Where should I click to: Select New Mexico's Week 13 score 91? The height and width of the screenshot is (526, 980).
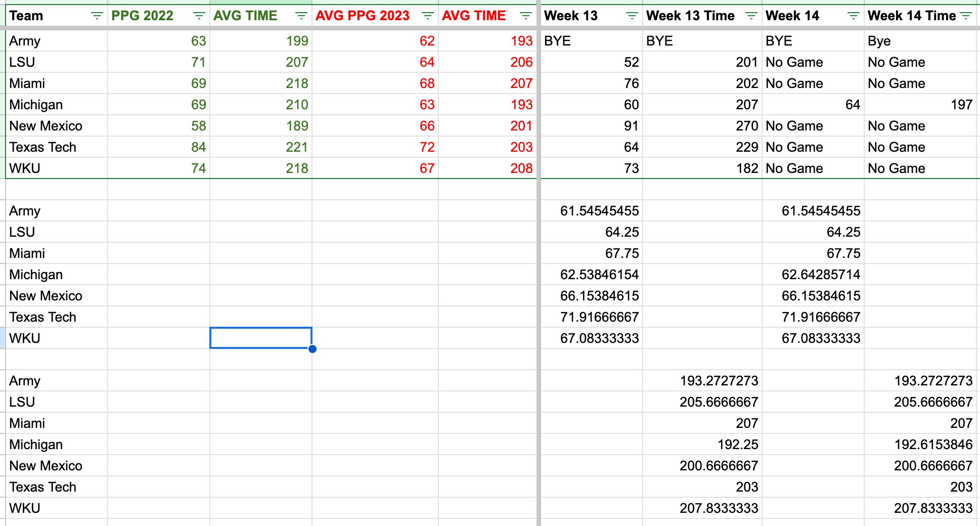tap(592, 126)
